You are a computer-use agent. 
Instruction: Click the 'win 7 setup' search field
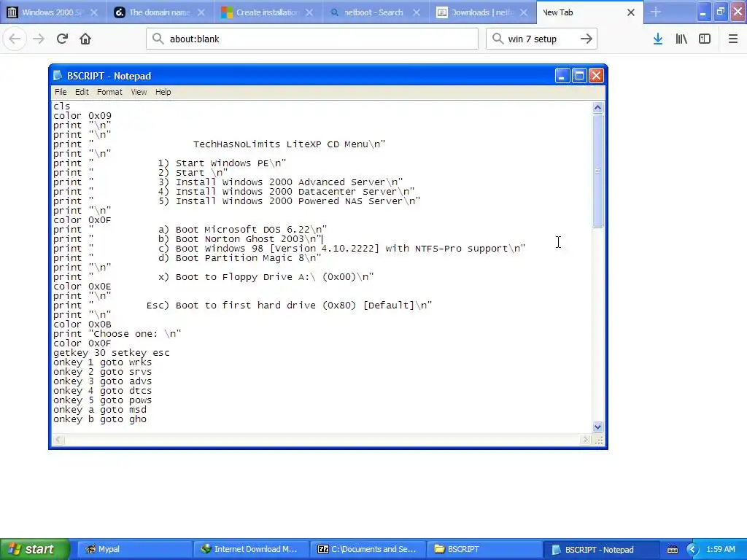[x=542, y=39]
